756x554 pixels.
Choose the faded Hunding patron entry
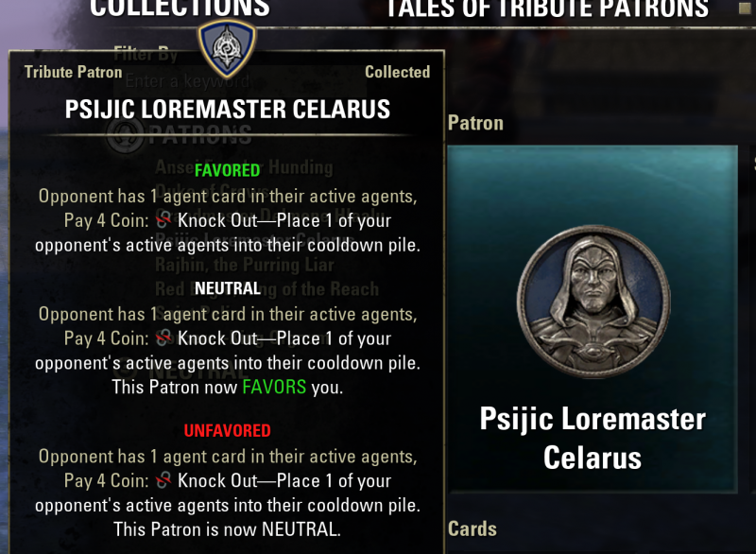[244, 167]
